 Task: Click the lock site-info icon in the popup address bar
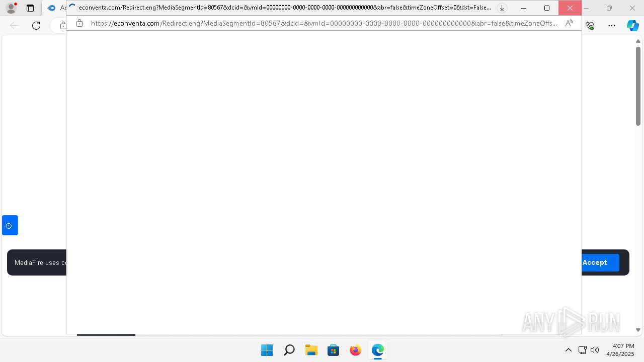coord(79,23)
